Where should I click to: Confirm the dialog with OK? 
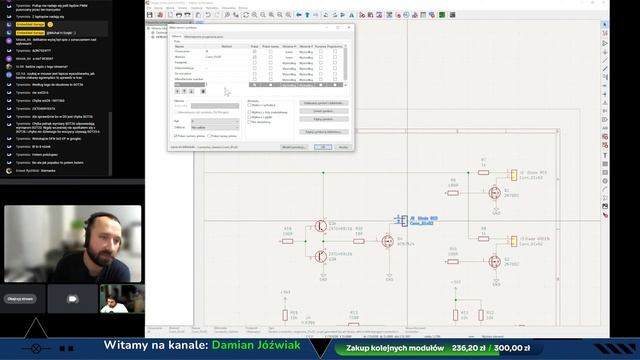(323, 147)
